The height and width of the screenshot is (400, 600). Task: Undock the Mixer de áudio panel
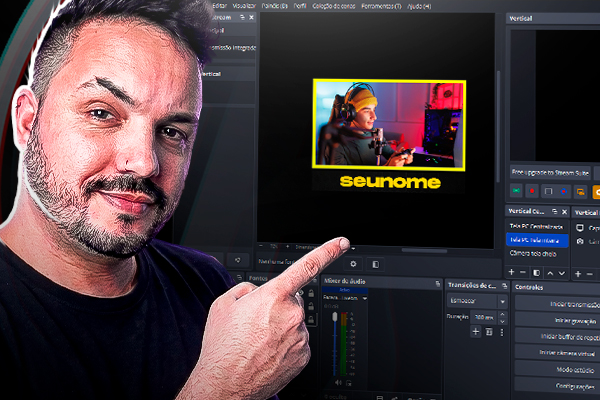tap(438, 283)
